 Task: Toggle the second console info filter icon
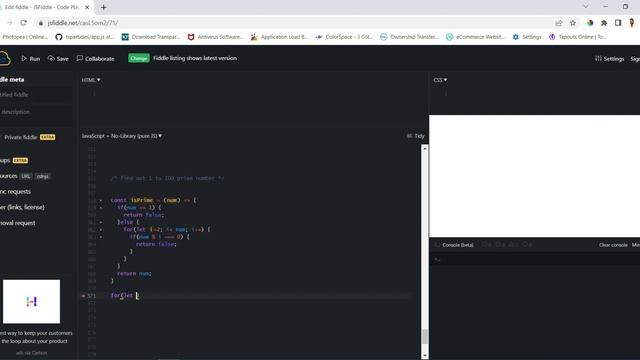point(500,244)
